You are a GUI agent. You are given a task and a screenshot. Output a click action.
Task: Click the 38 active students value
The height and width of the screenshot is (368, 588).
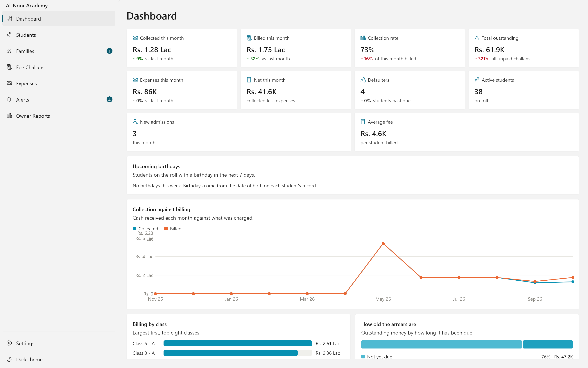click(x=478, y=91)
